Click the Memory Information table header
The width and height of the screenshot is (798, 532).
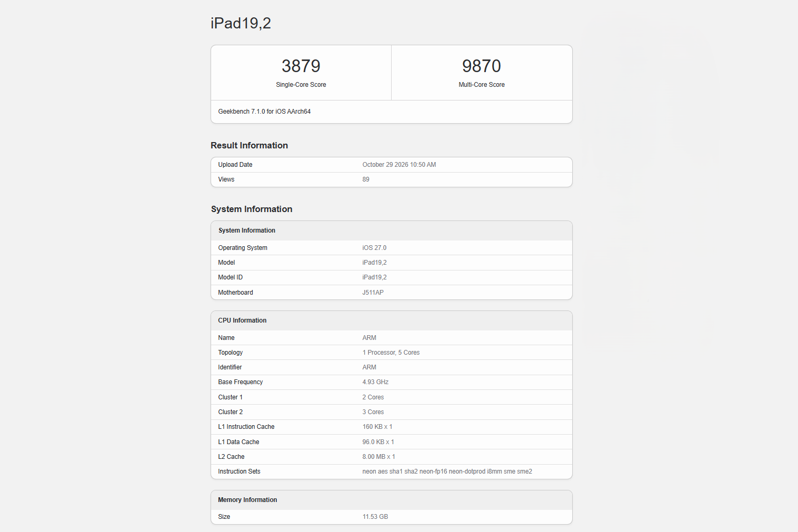click(x=392, y=500)
